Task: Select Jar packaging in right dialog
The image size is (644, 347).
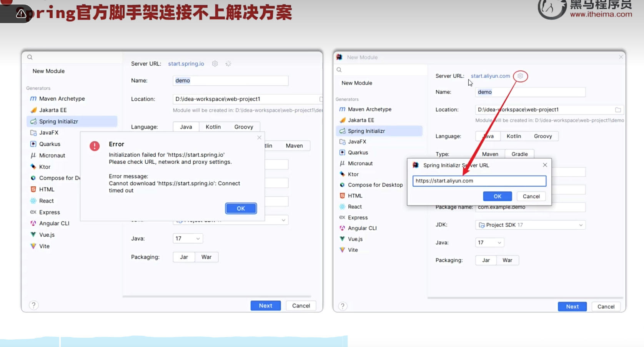Action: pos(486,260)
